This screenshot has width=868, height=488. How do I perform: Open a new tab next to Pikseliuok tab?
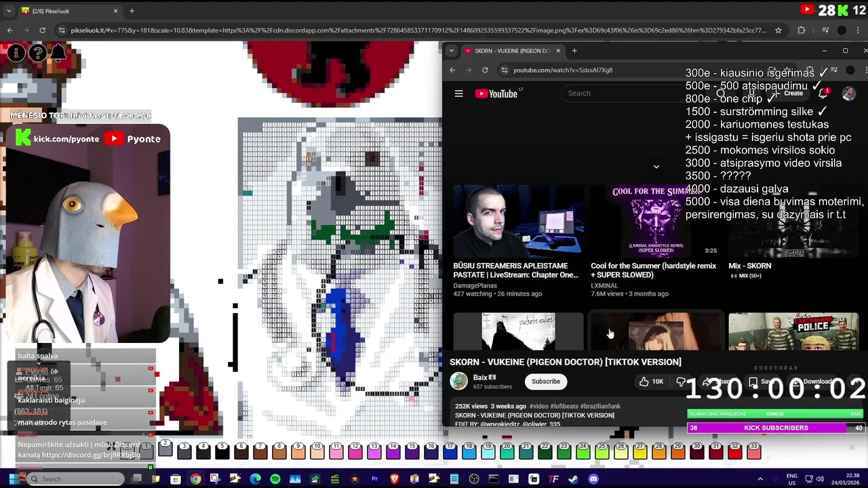pyautogui.click(x=132, y=11)
